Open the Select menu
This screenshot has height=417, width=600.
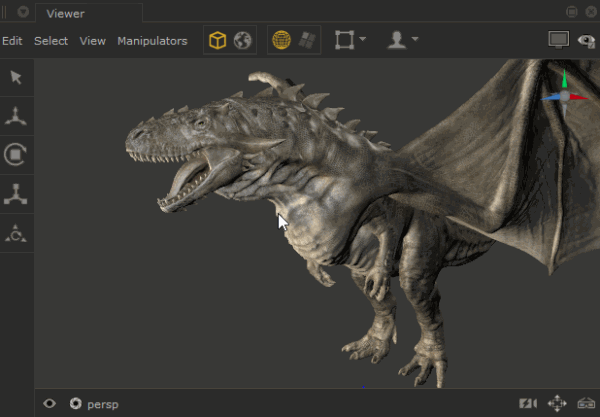pos(51,41)
